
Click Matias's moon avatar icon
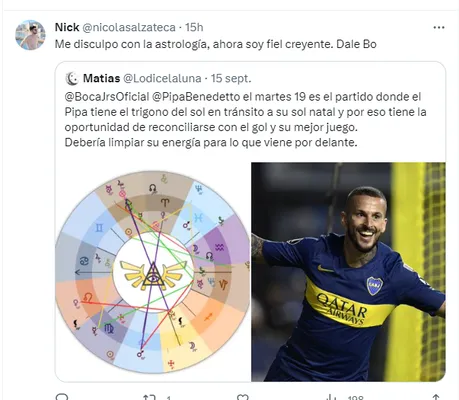click(x=72, y=79)
